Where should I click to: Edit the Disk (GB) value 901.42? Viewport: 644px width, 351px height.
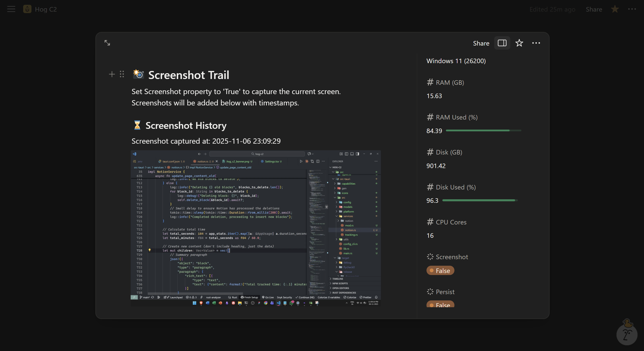pos(436,166)
